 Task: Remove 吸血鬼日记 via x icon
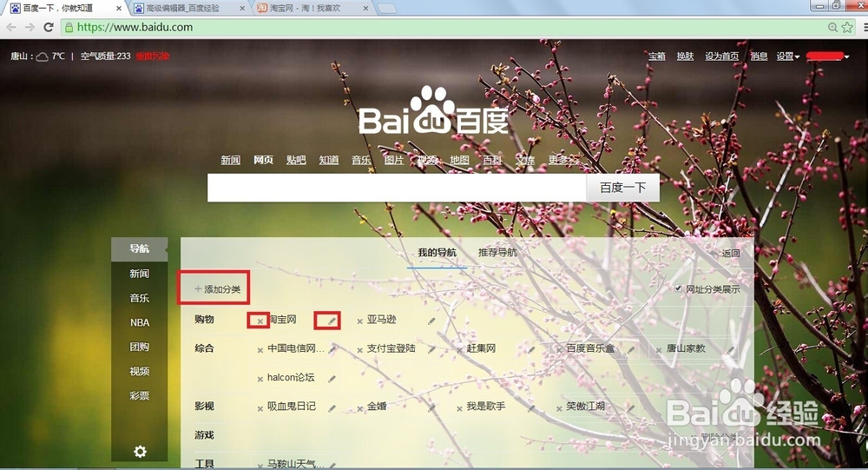coord(260,408)
